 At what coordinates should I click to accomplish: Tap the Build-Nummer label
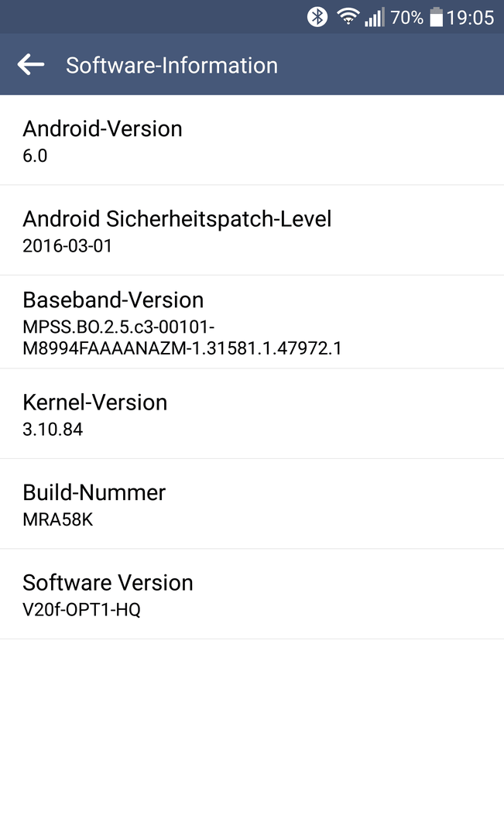point(94,492)
